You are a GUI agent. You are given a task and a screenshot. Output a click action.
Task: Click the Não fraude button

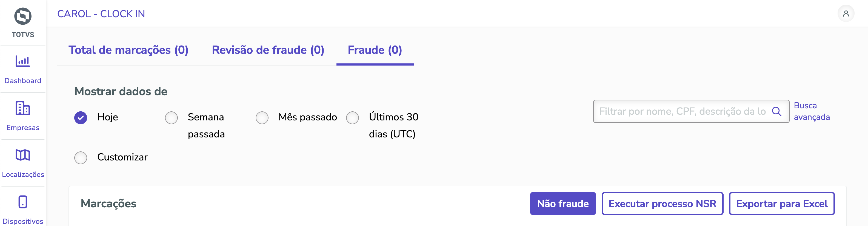pyautogui.click(x=563, y=204)
